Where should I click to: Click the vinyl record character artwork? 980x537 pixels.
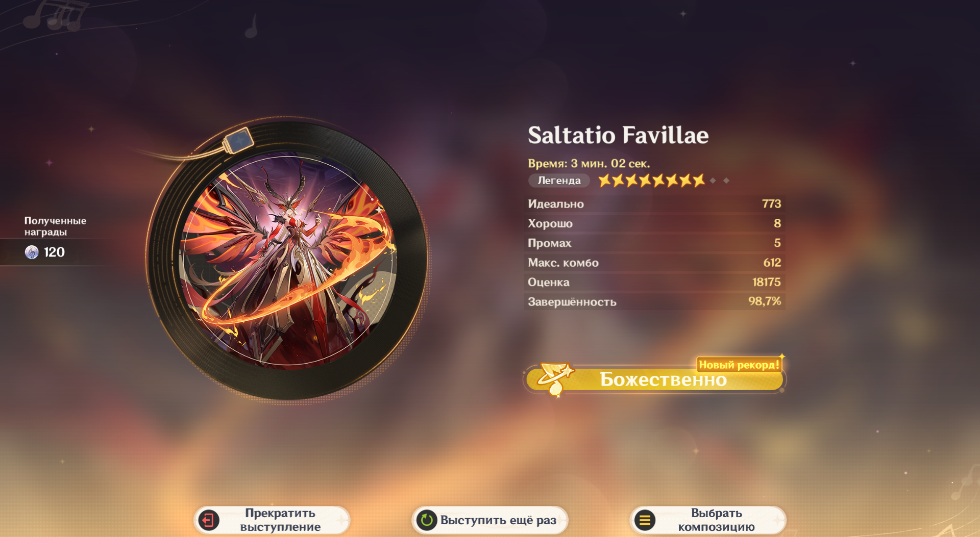coord(288,260)
